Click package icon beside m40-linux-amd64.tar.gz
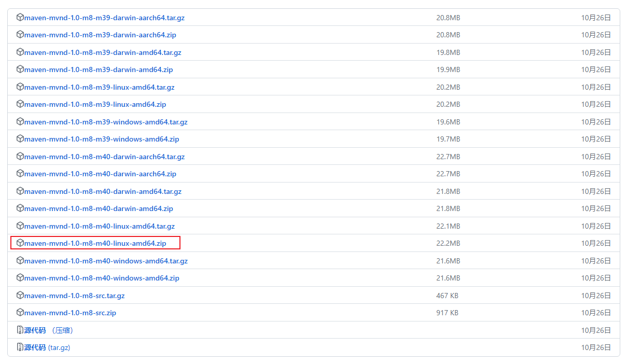Image resolution: width=627 pixels, height=364 pixels. pos(20,226)
